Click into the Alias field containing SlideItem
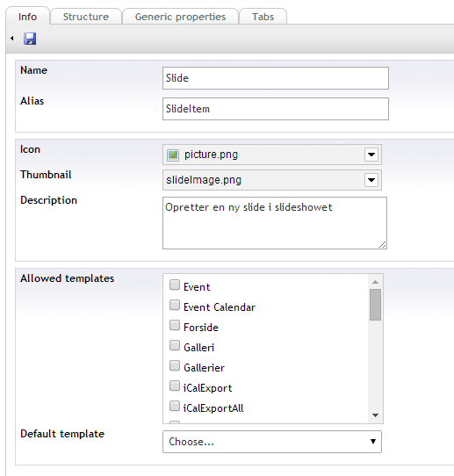This screenshot has height=476, width=454. click(276, 109)
